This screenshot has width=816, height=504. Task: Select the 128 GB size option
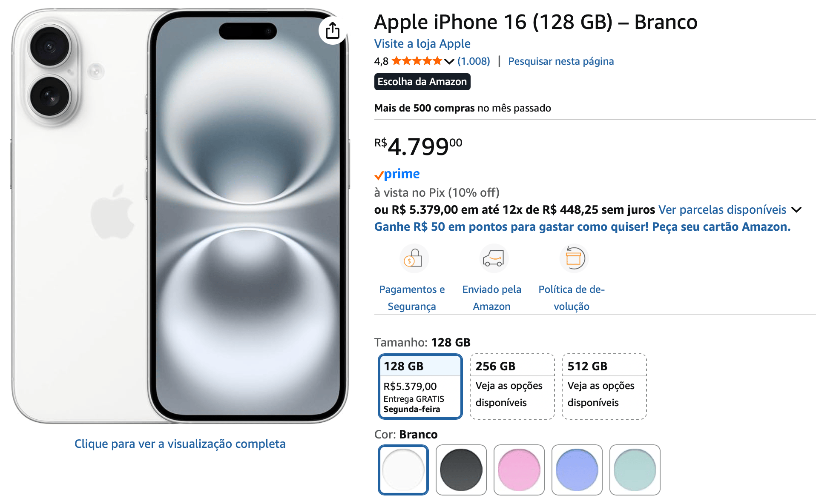[420, 387]
